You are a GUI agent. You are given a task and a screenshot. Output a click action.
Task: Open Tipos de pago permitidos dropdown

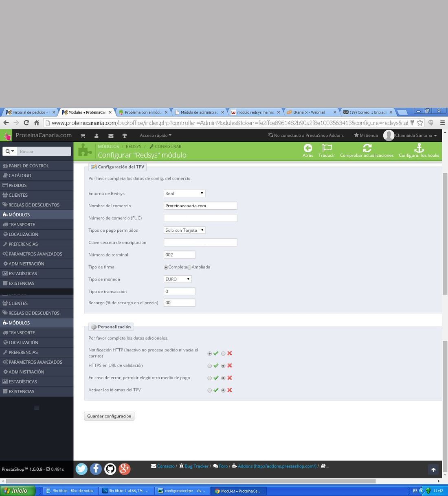pyautogui.click(x=184, y=230)
